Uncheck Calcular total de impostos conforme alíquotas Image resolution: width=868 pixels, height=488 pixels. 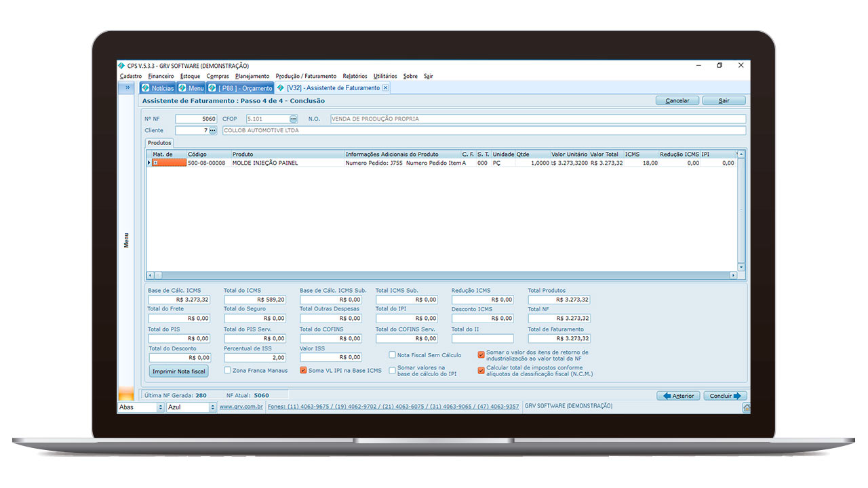point(481,371)
